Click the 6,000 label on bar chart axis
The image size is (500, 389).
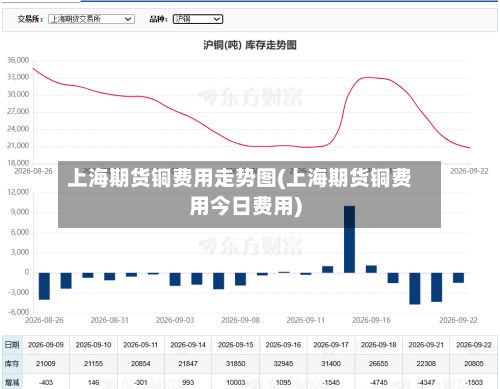(20, 232)
